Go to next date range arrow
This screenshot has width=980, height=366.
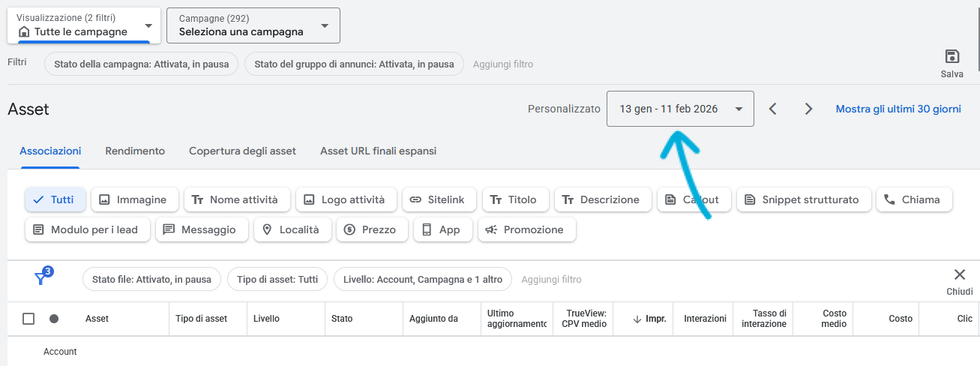808,109
